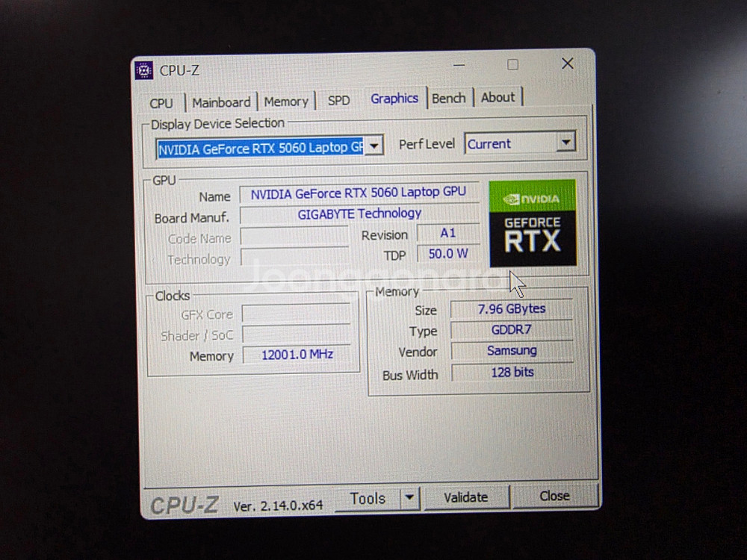This screenshot has width=747, height=560.
Task: Click the 'Bus Width' label
Action: pyautogui.click(x=409, y=376)
